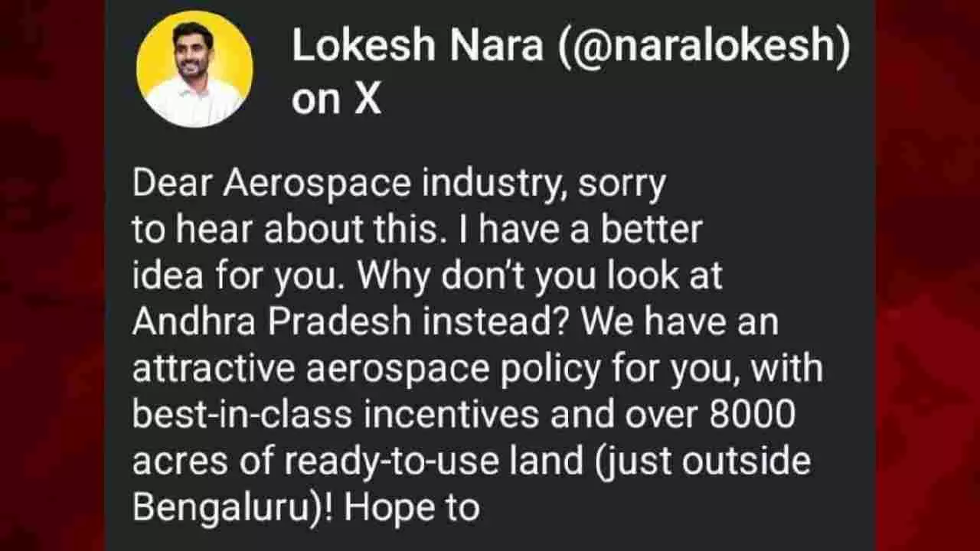Click the "on X" source label

pos(336,100)
